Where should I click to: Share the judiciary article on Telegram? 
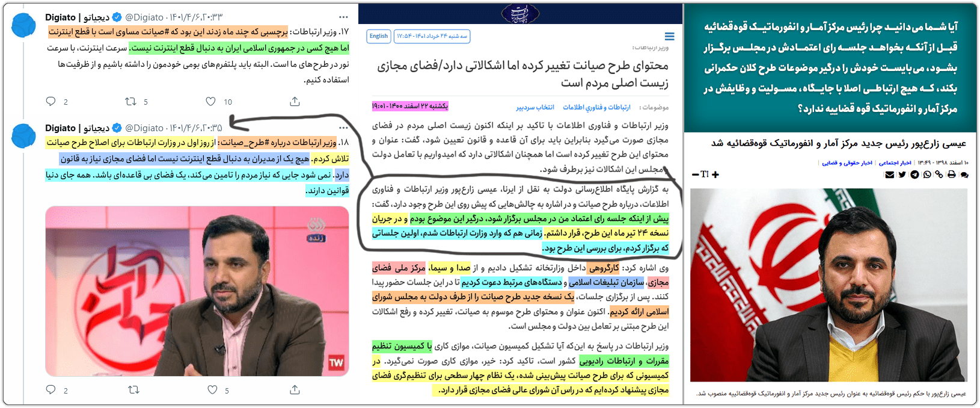[x=914, y=175]
